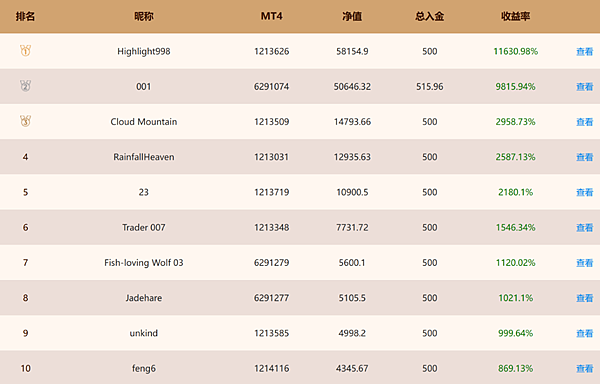Click the gold first-place medal icon
Image resolution: width=600 pixels, height=384 pixels.
pyautogui.click(x=25, y=50)
